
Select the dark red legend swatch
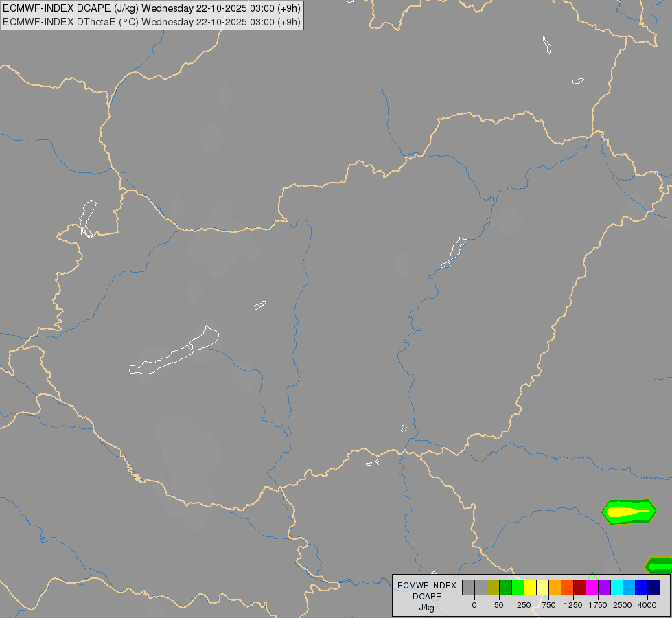(x=580, y=588)
